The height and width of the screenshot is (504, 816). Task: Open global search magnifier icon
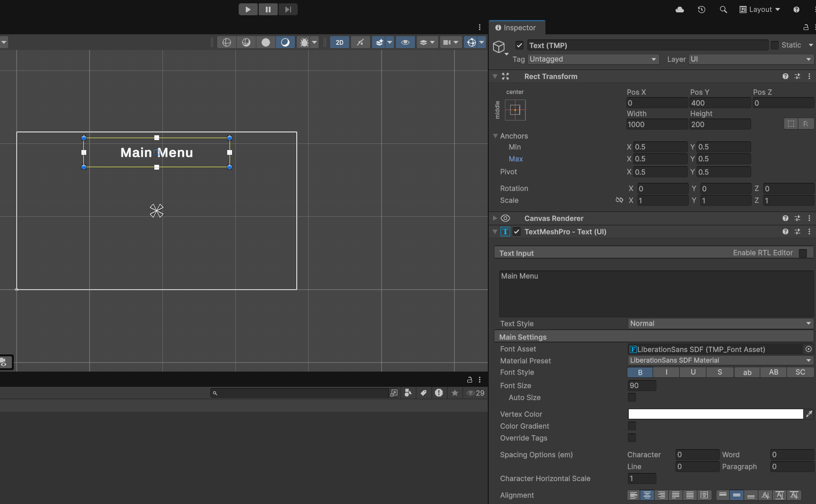coord(723,10)
